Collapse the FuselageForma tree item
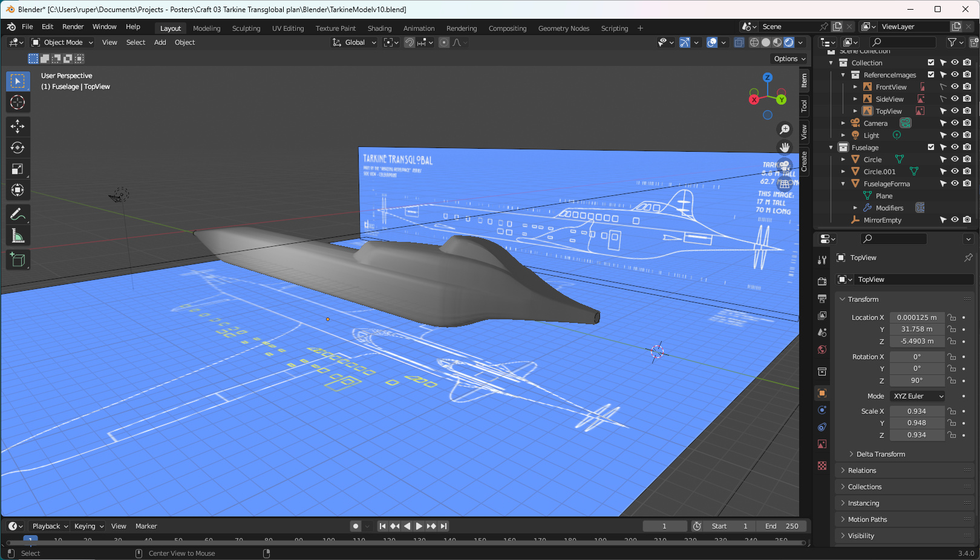The image size is (980, 560). (843, 183)
